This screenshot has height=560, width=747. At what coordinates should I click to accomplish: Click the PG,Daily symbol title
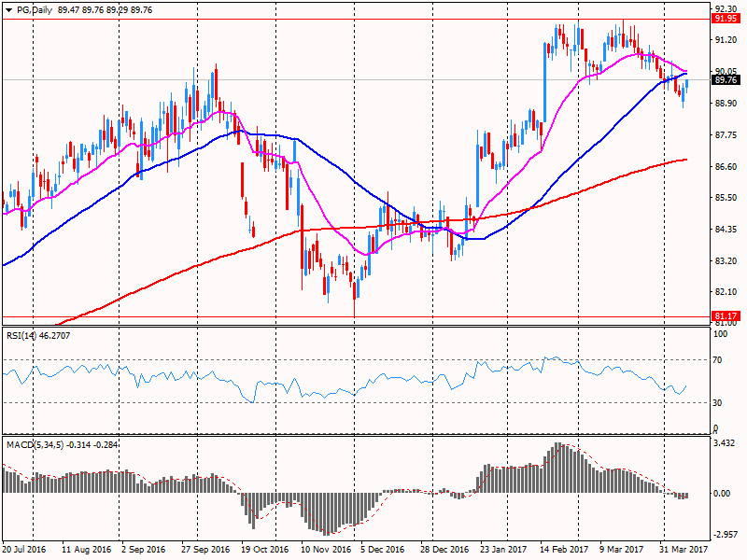click(35, 10)
